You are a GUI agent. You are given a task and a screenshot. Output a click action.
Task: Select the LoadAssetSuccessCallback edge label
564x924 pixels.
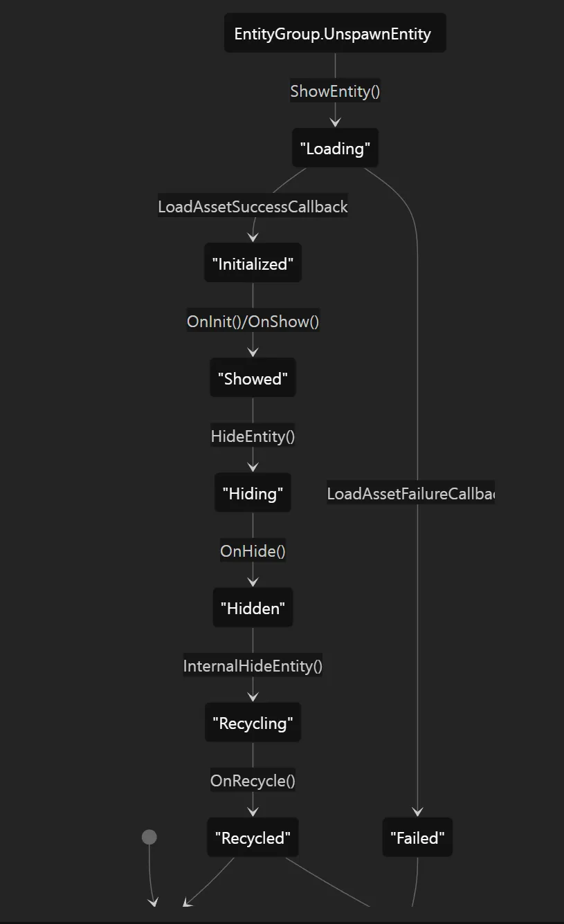253,206
